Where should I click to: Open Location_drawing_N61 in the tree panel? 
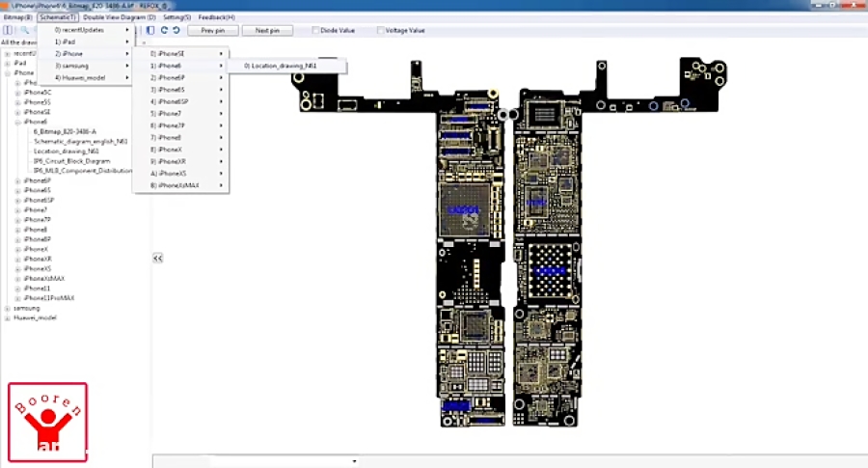66,151
